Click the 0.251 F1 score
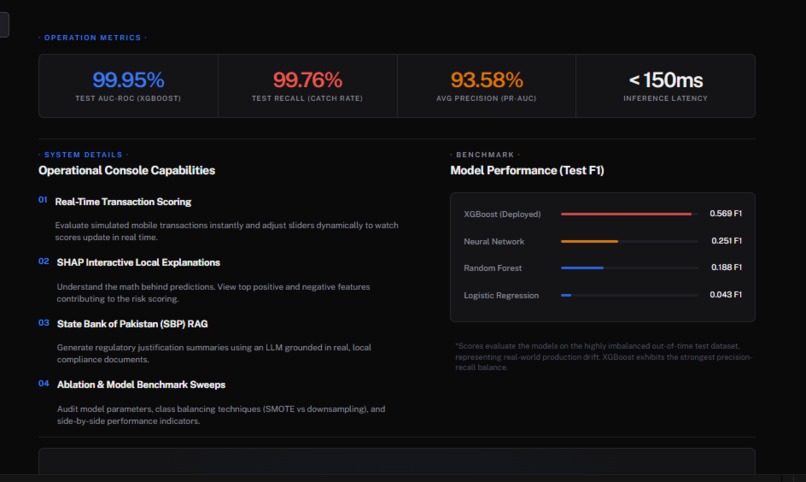 point(726,240)
